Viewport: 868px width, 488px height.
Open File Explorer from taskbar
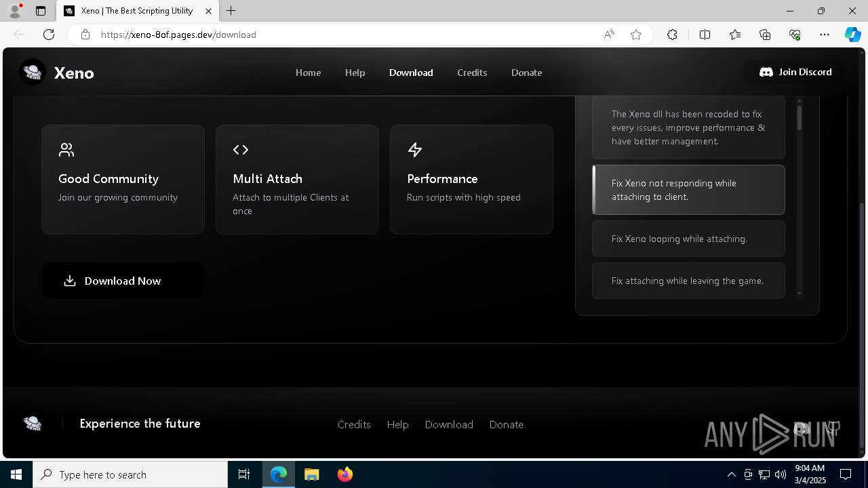tap(311, 474)
